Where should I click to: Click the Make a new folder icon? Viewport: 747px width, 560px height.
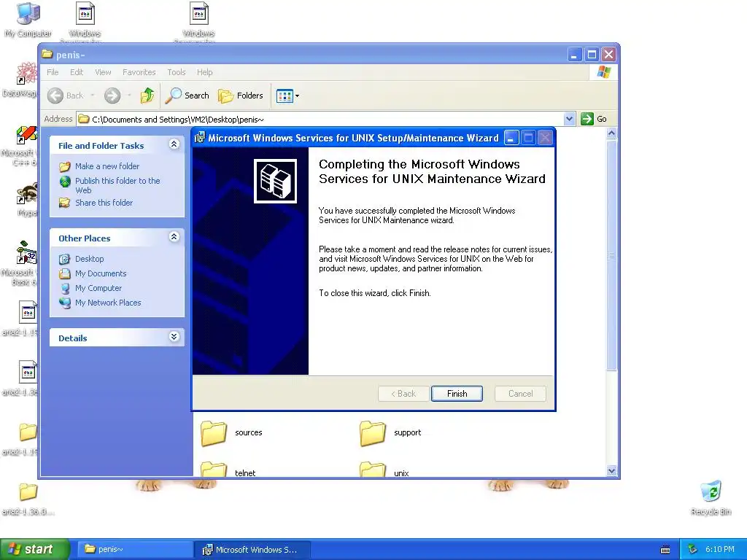65,167
